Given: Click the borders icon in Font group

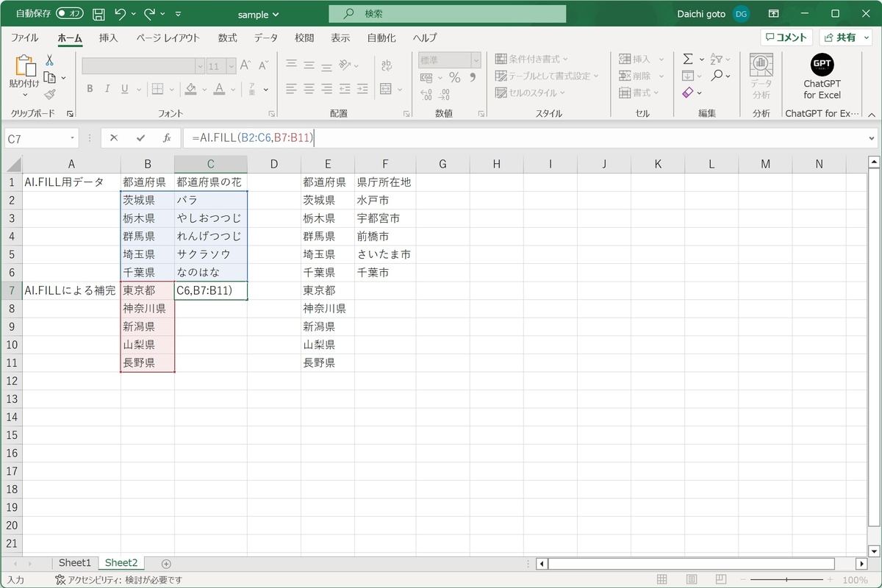Looking at the screenshot, I should coord(156,89).
